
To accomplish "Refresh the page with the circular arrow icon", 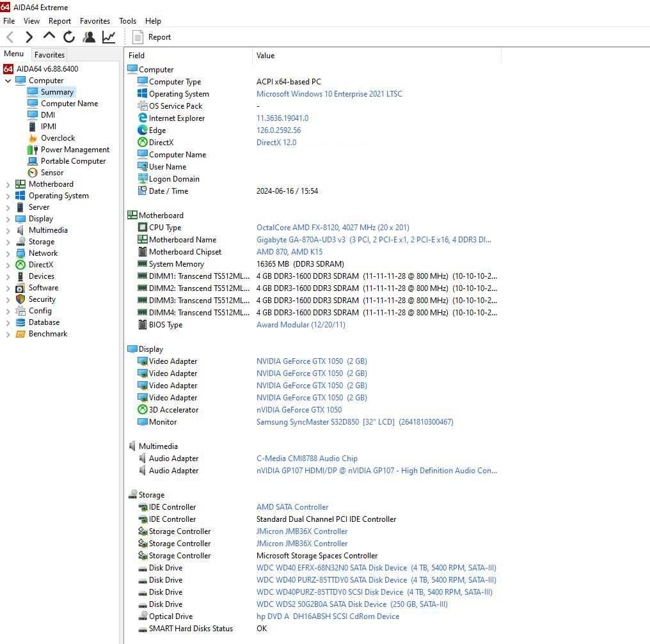I will (x=69, y=37).
